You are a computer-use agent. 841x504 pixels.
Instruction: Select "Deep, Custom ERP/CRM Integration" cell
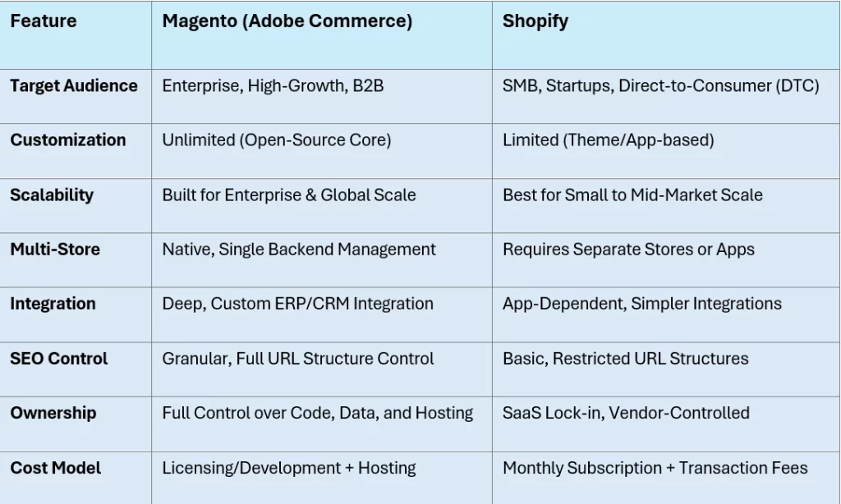(297, 304)
